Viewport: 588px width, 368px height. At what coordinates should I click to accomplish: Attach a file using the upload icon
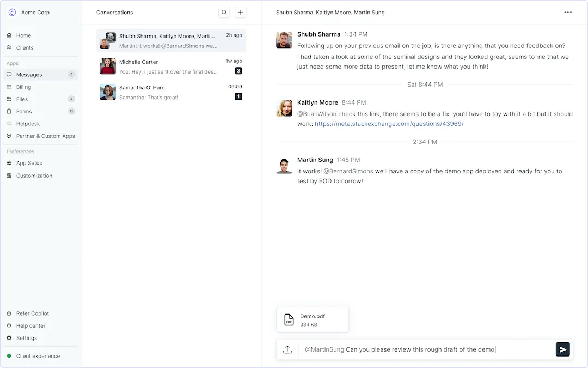[288, 349]
